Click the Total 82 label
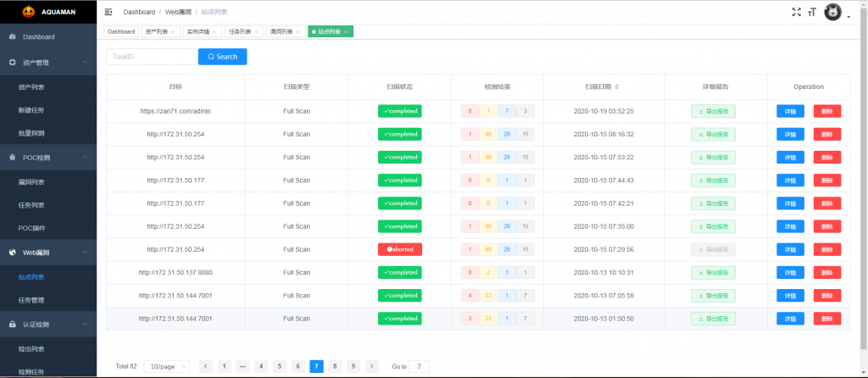This screenshot has height=378, width=868. (x=126, y=366)
